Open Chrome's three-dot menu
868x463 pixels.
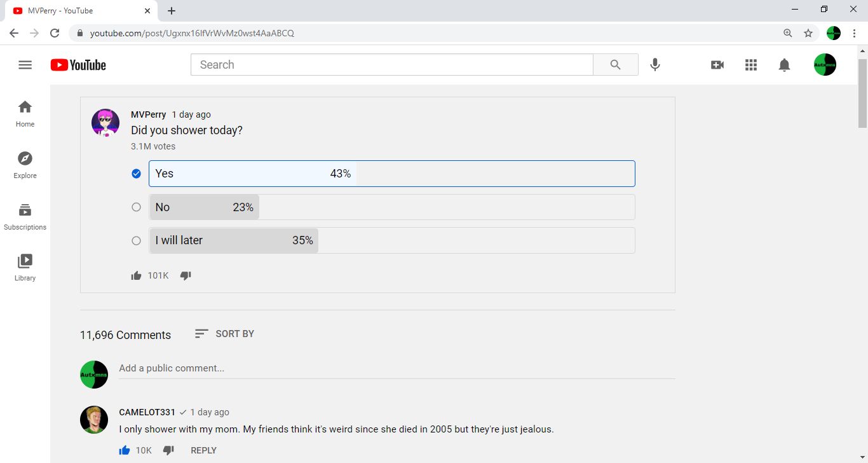(x=854, y=33)
